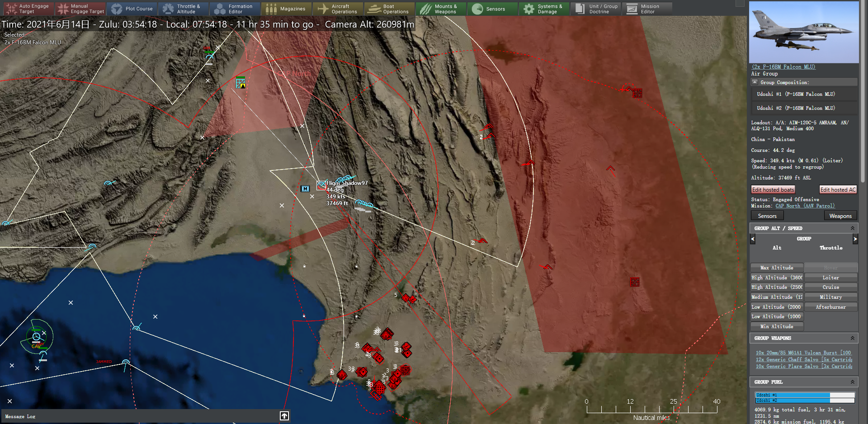Open Systems & Damage
Screen dimensions: 868x424
pyautogui.click(x=544, y=9)
